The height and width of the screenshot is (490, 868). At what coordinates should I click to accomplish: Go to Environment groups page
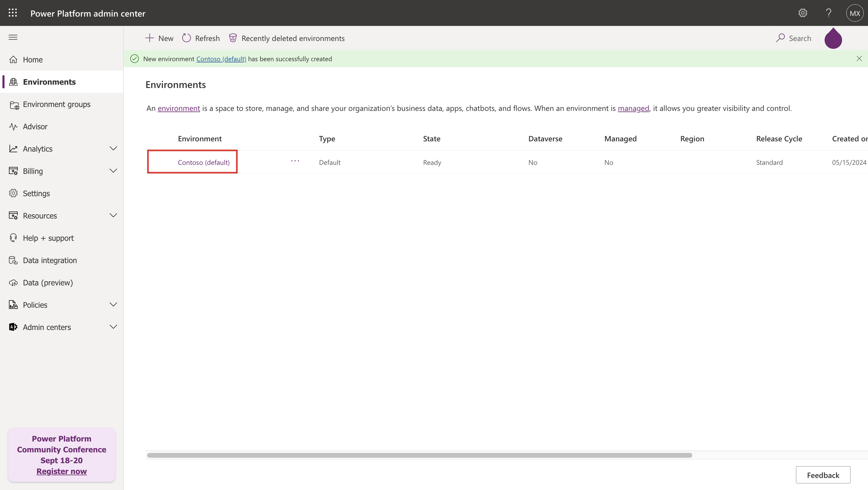(x=57, y=105)
